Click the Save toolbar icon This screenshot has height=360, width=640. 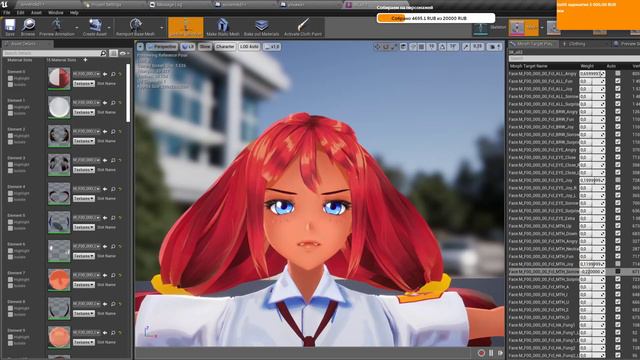(10, 25)
